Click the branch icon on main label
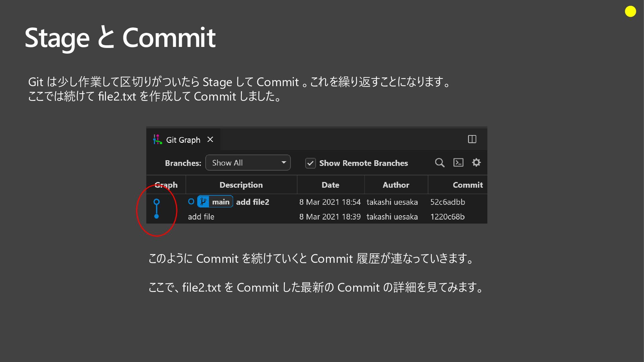 pos(203,202)
